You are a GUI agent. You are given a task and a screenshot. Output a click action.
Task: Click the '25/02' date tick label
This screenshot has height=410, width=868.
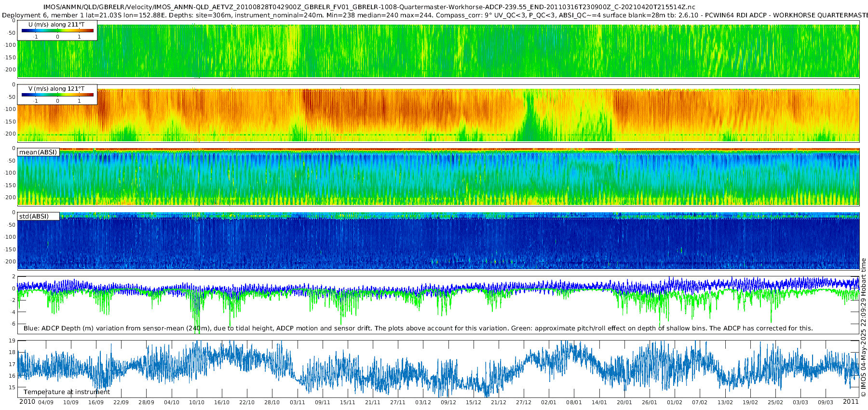pos(775,402)
